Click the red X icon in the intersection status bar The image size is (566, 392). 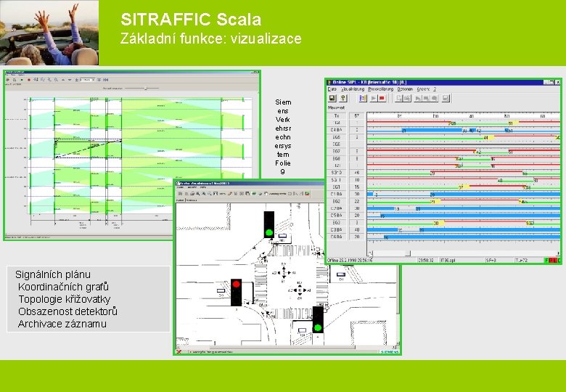pos(179,351)
